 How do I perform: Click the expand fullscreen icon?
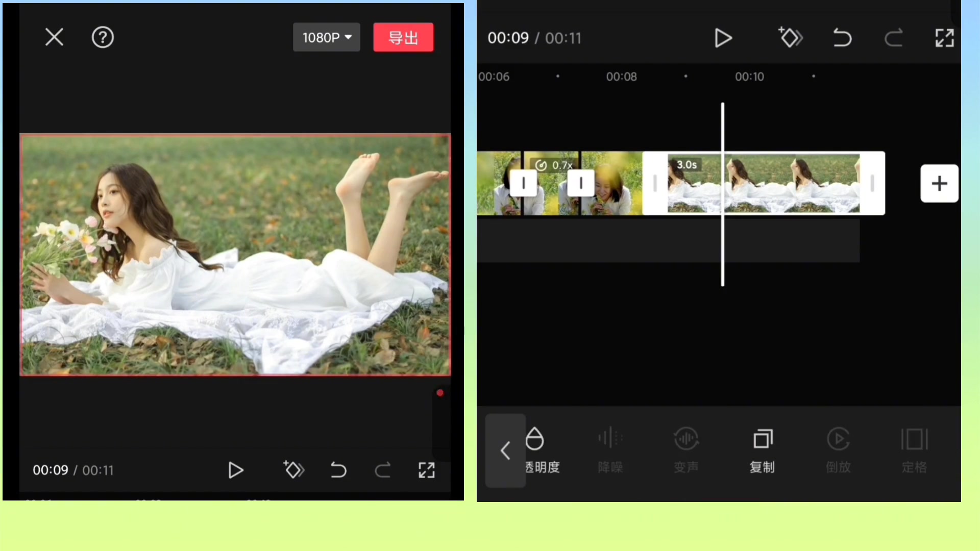426,470
